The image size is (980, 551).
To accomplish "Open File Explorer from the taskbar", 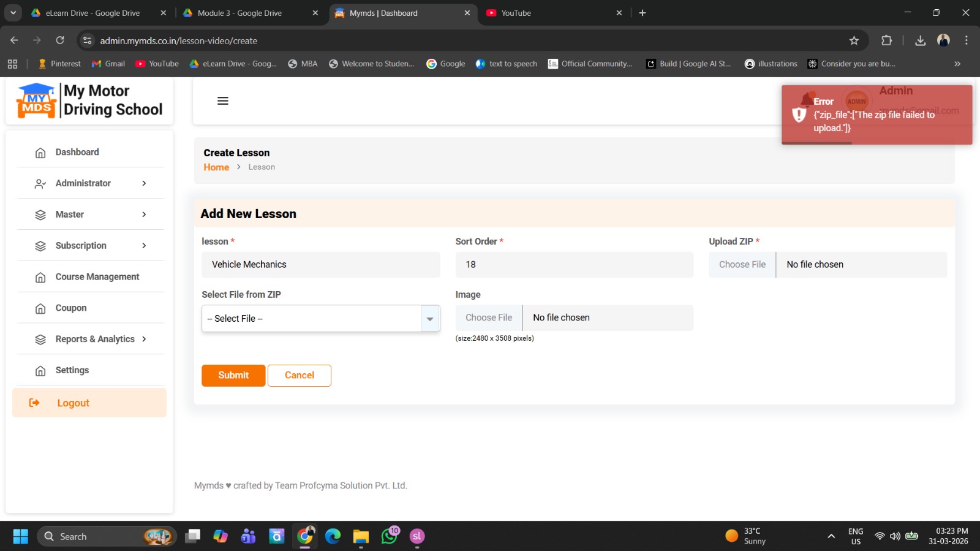I will [x=361, y=536].
